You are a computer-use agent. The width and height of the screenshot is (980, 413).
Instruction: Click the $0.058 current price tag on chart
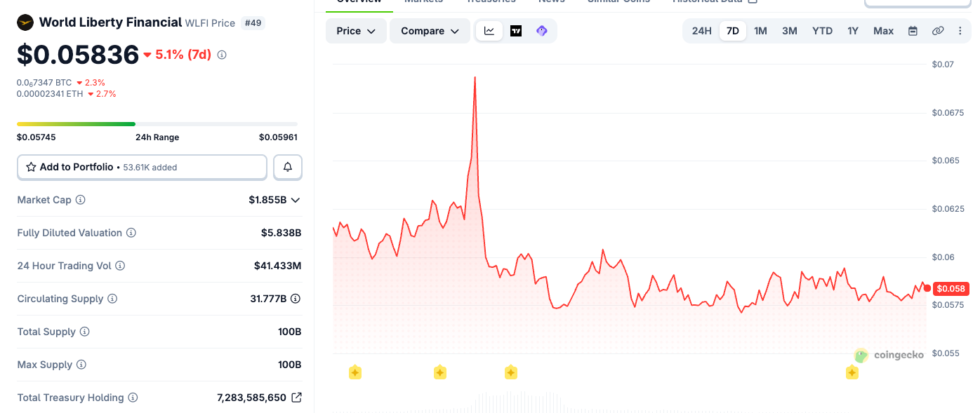pos(952,288)
